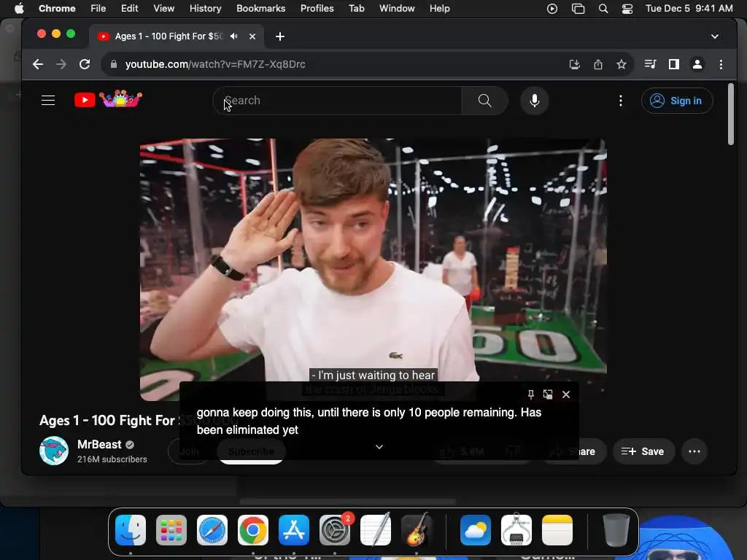
Task: Open the Bookmarks menu
Action: coord(260,8)
